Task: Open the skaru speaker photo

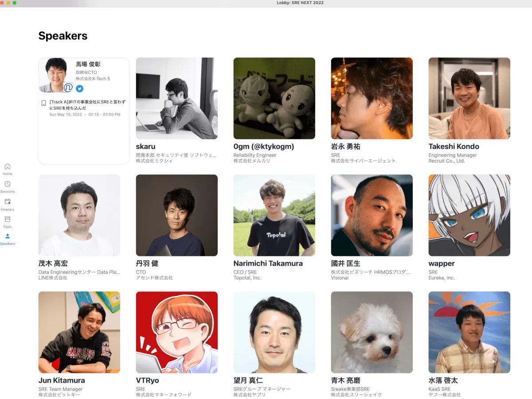Action: (177, 98)
